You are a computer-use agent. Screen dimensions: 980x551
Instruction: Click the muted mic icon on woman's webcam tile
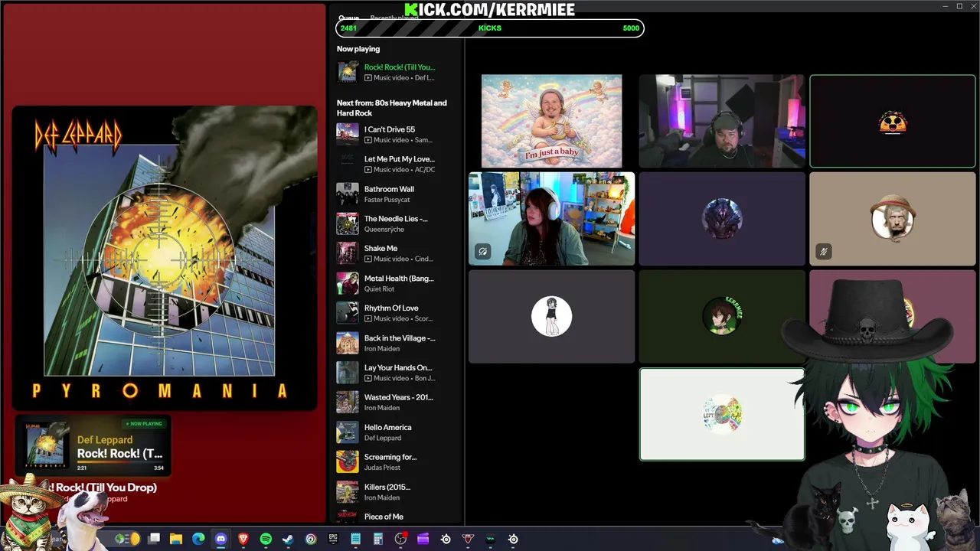pos(483,251)
